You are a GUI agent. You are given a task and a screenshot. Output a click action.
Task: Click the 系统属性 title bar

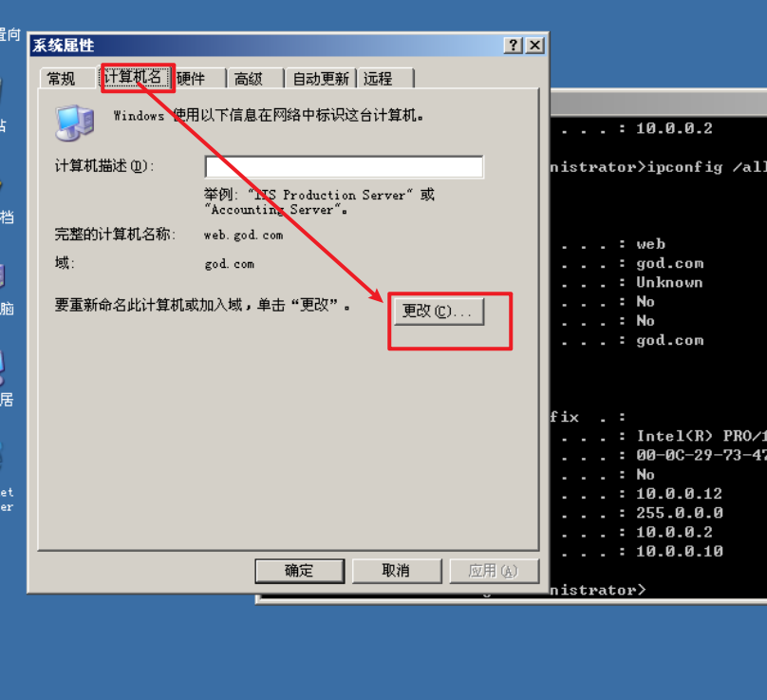pyautogui.click(x=264, y=46)
